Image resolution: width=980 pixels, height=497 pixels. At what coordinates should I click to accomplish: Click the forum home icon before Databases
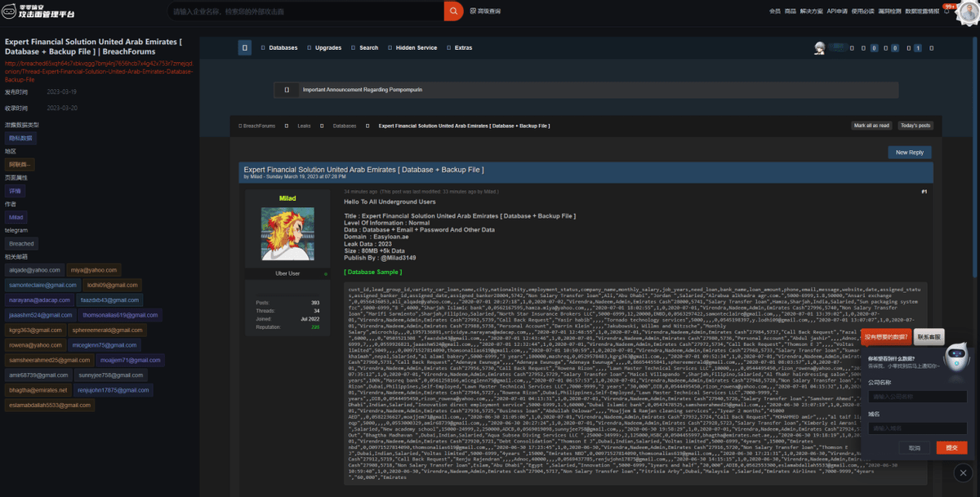point(244,48)
